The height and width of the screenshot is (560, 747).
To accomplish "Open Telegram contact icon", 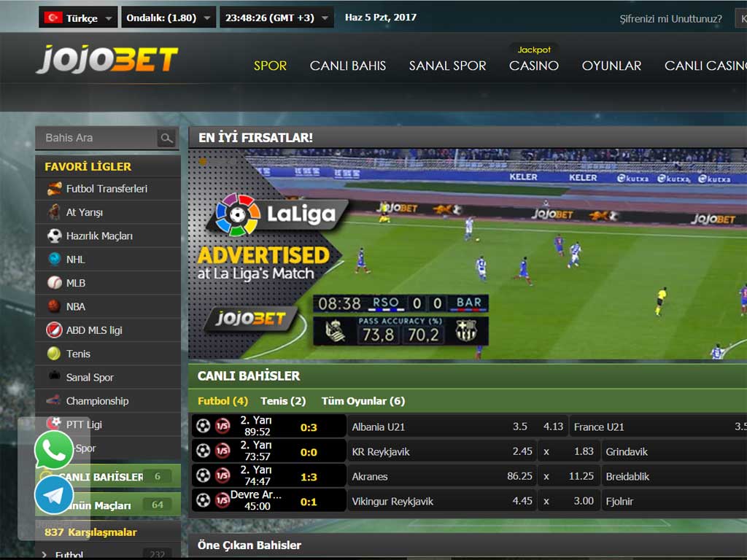I will pyautogui.click(x=54, y=495).
